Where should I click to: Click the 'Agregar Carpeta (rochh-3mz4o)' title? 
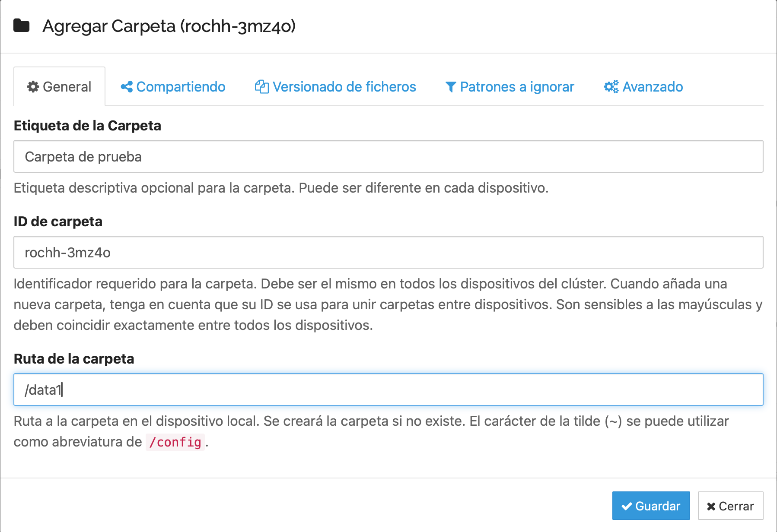(x=169, y=26)
